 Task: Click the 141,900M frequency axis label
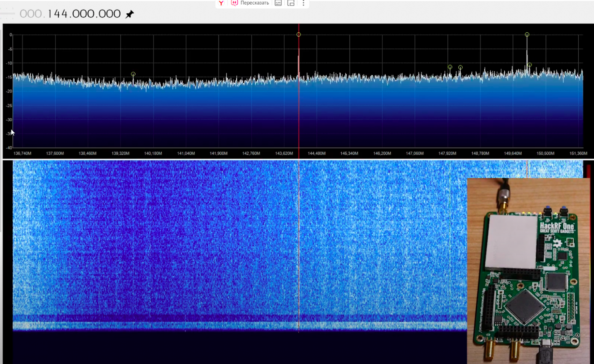click(219, 153)
